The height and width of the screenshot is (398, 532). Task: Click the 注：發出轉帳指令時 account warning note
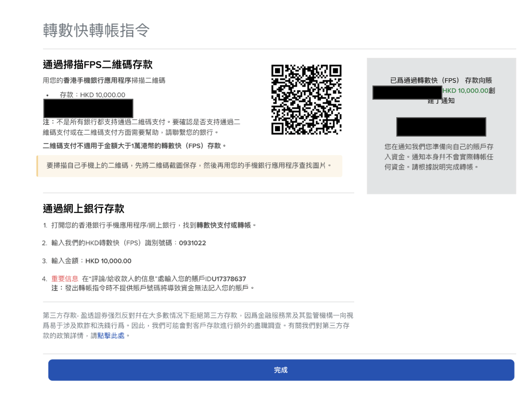[153, 288]
